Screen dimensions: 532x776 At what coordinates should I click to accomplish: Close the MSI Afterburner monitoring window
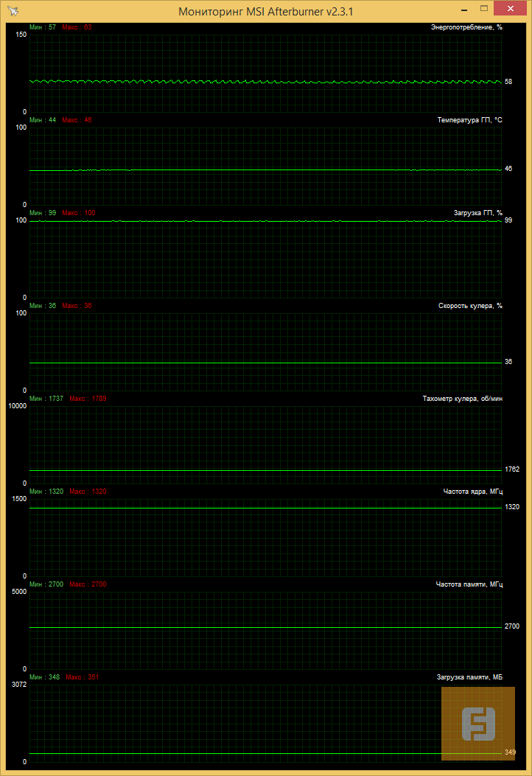pos(510,8)
